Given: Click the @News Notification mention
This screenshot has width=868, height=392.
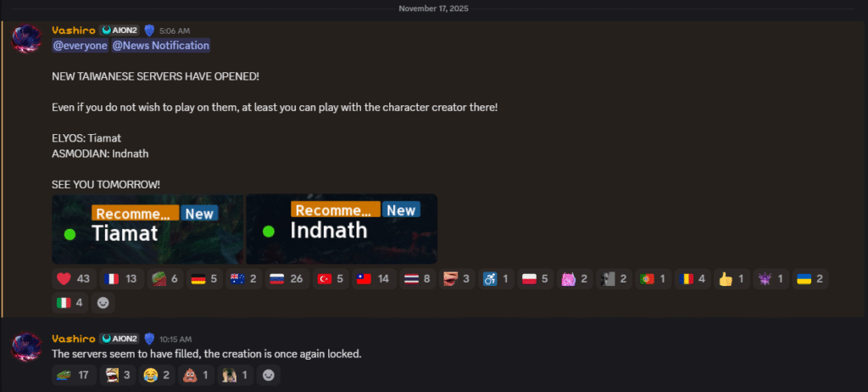Looking at the screenshot, I should pyautogui.click(x=160, y=46).
